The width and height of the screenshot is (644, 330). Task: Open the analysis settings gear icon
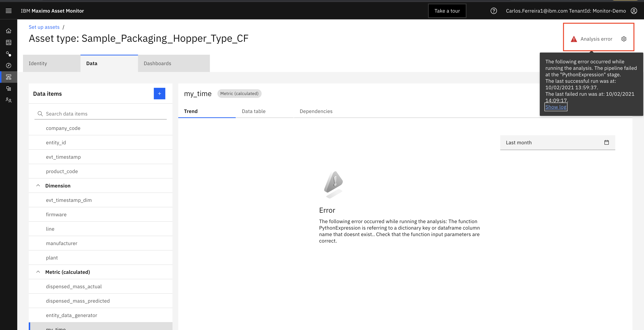(x=624, y=39)
